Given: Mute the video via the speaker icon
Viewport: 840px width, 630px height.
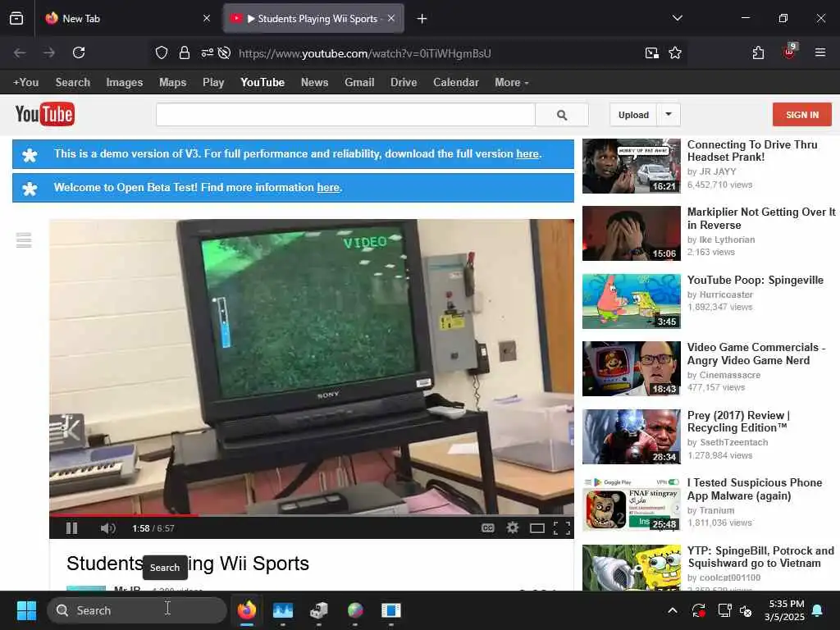Looking at the screenshot, I should pos(107,528).
